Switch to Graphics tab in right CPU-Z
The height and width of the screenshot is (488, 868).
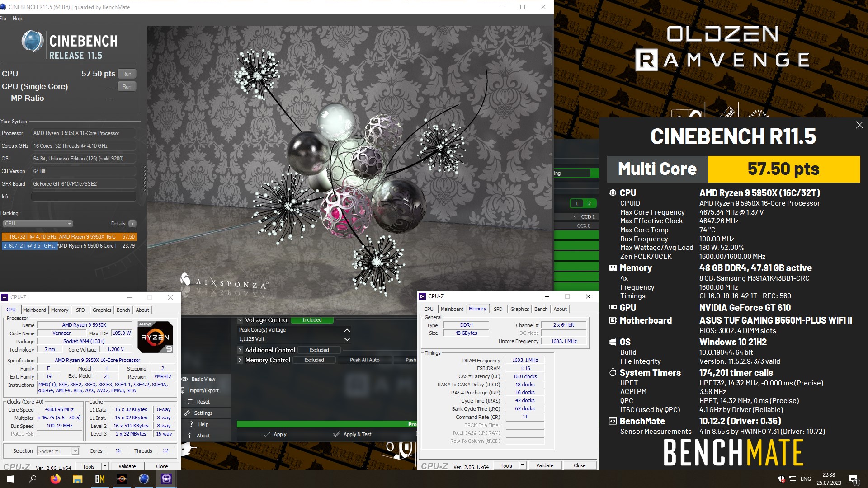[519, 309]
